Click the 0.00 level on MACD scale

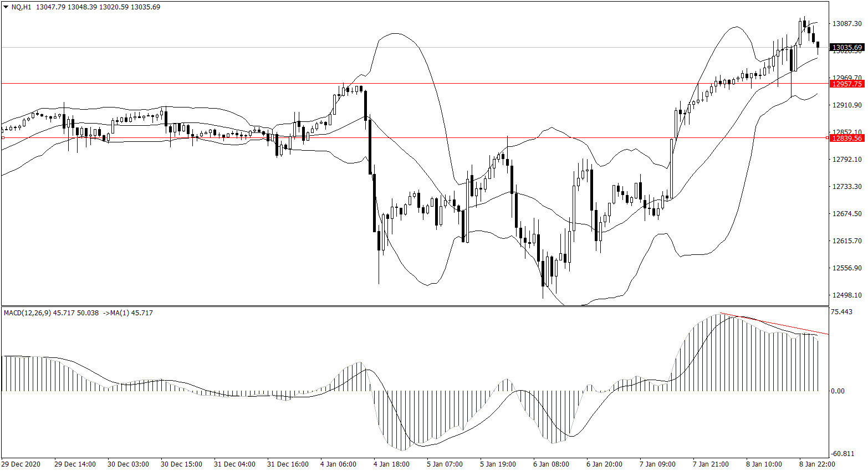point(837,391)
